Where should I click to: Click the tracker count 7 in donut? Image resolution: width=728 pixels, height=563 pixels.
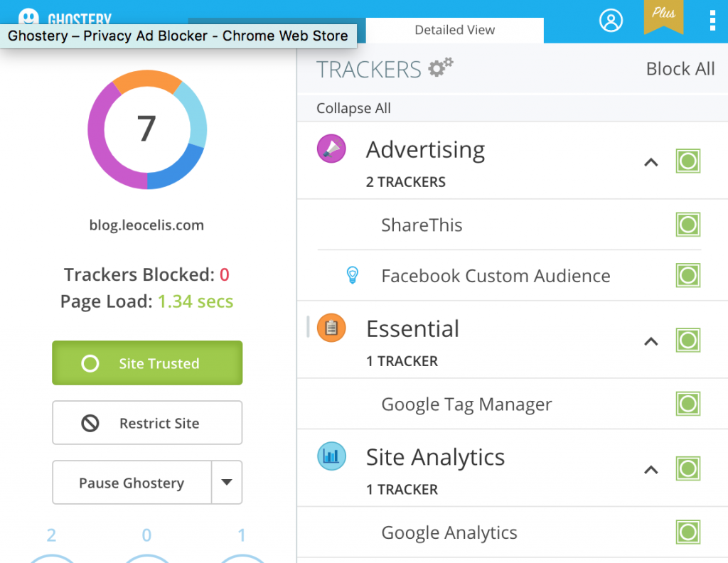coord(146,129)
